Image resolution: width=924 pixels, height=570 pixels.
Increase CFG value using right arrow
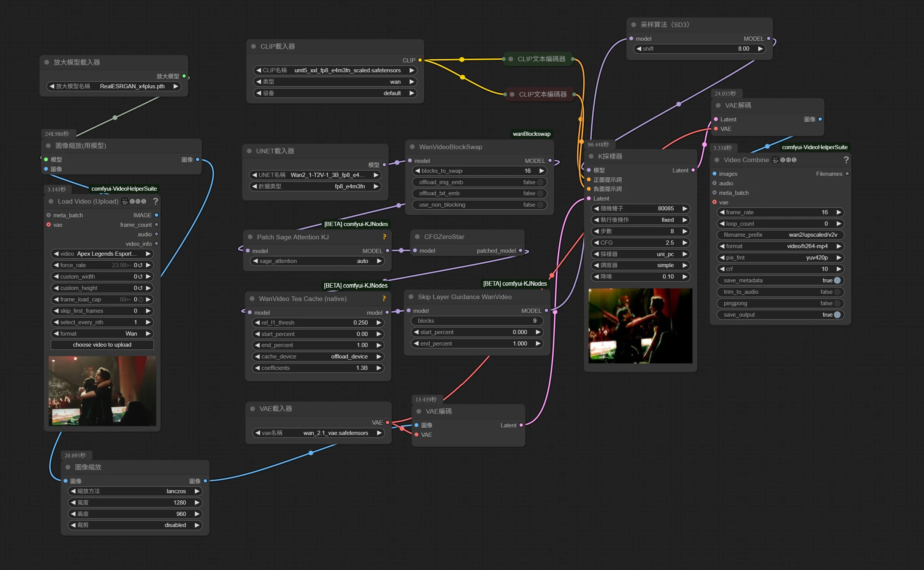tap(685, 243)
